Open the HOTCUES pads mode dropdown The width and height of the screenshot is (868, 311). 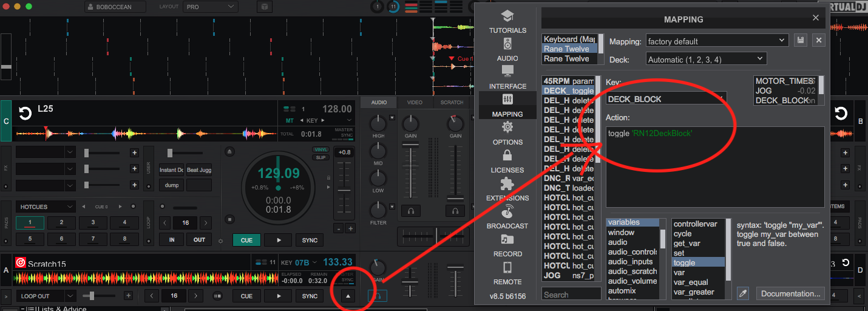(x=46, y=207)
